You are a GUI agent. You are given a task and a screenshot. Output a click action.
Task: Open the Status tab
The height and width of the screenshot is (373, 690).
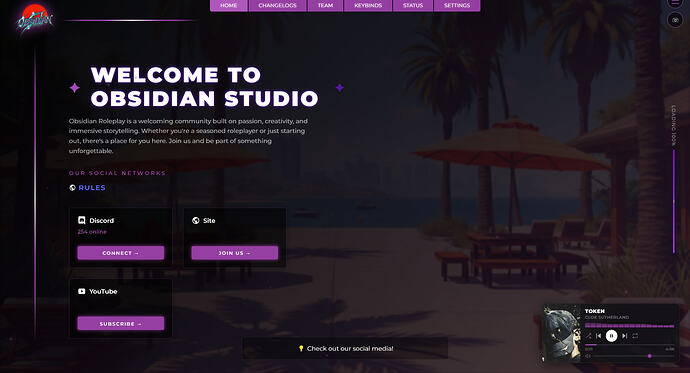pyautogui.click(x=413, y=5)
